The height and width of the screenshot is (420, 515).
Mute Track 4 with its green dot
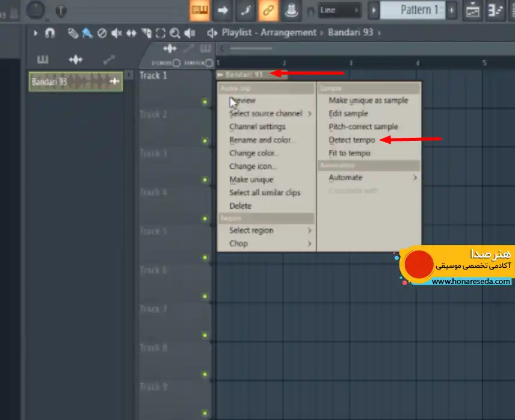coord(205,218)
